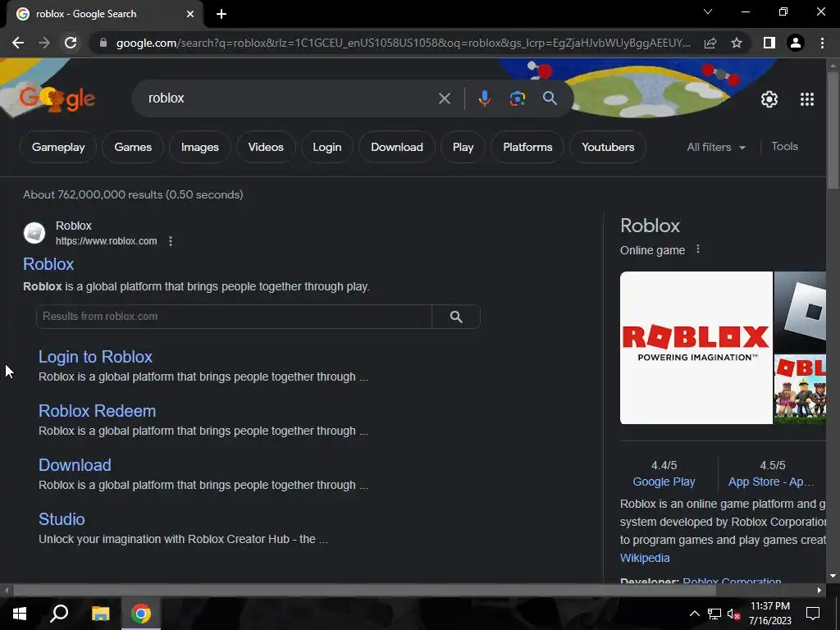The image size is (840, 630).
Task: Open the Windows notification center
Action: click(813, 614)
